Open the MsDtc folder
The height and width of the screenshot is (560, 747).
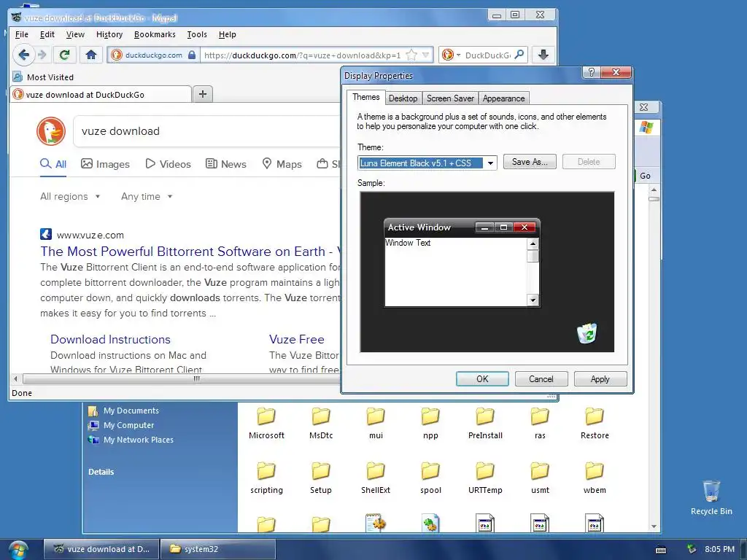321,423
